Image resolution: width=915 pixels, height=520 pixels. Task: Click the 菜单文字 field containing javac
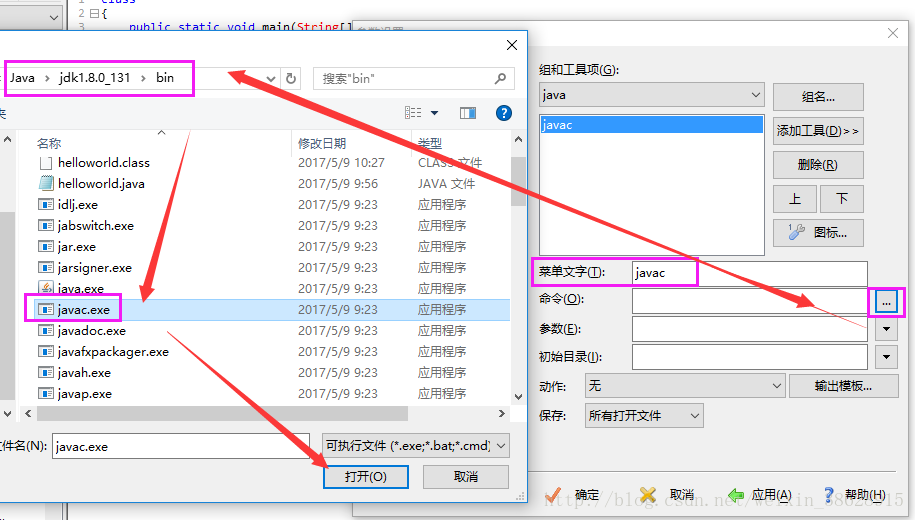(x=749, y=273)
